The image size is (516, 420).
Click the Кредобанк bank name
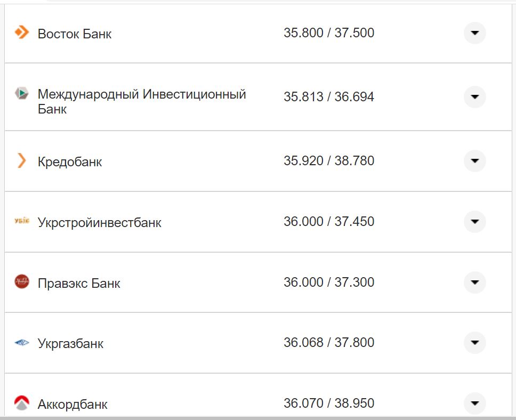(70, 161)
